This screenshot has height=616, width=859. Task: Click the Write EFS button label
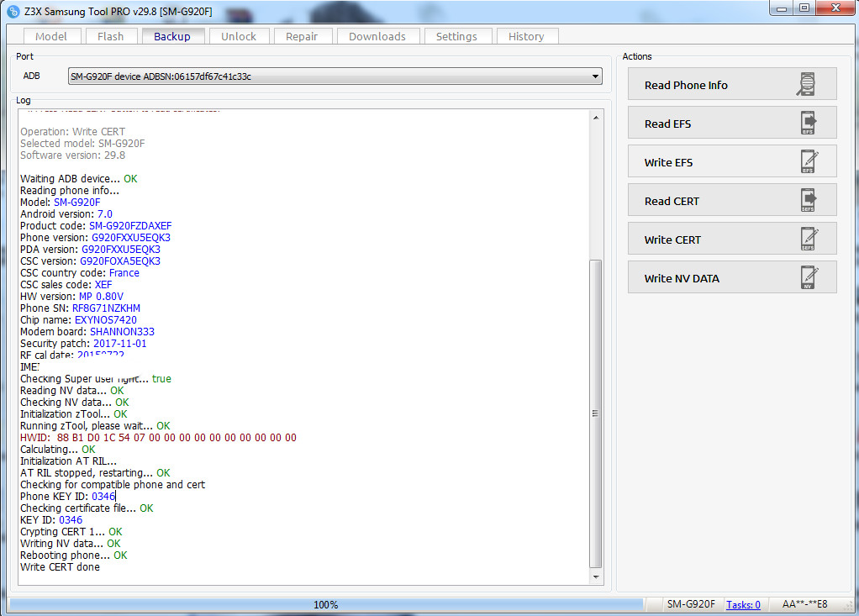(668, 162)
